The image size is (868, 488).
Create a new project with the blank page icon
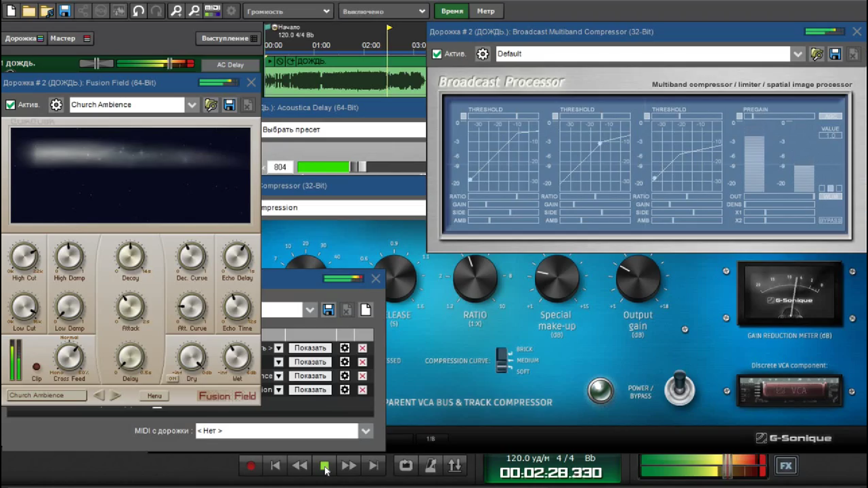click(11, 11)
